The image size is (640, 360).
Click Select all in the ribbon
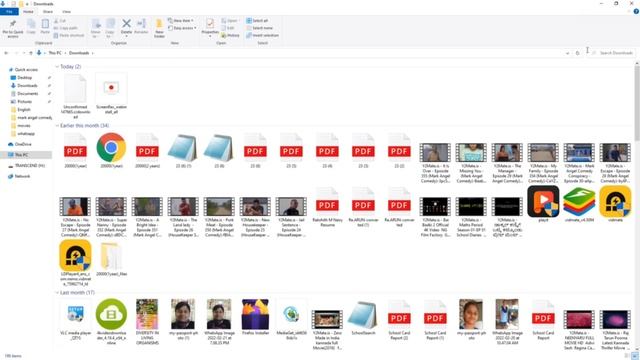(x=257, y=21)
